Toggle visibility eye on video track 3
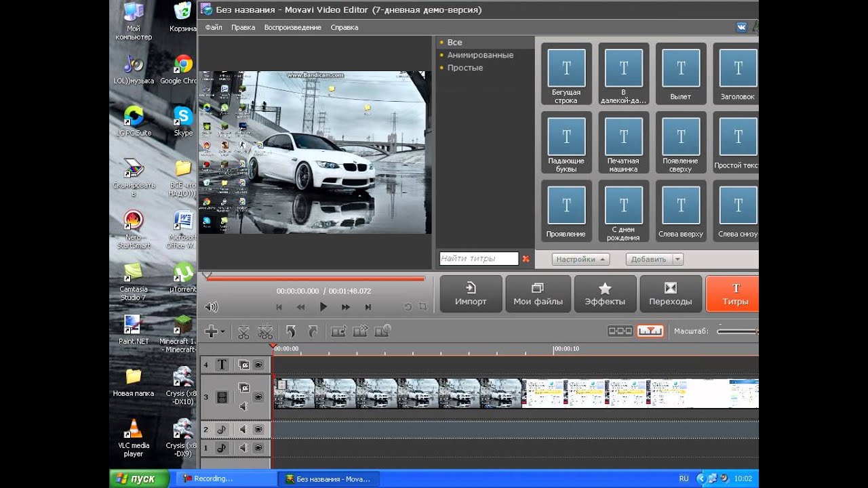 (x=258, y=396)
